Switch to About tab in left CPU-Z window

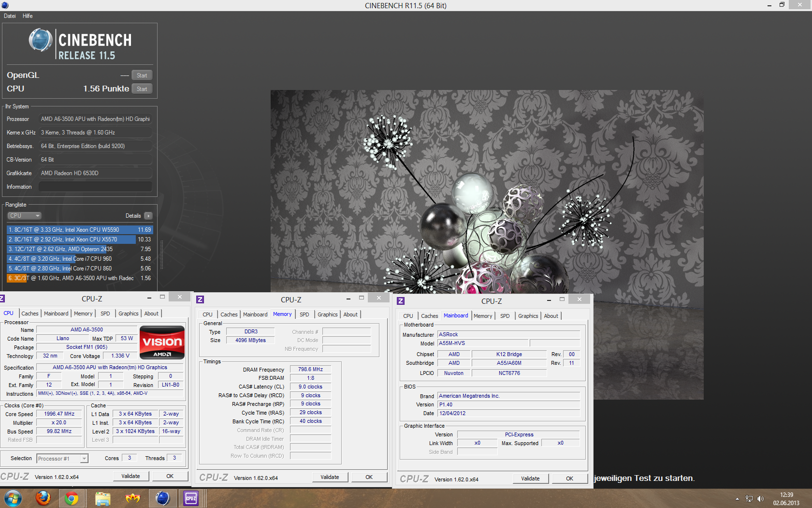click(151, 314)
